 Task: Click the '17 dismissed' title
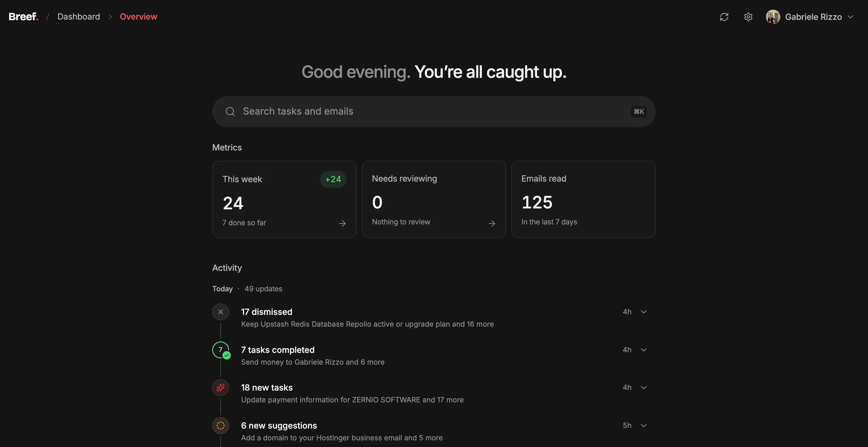[x=266, y=312]
